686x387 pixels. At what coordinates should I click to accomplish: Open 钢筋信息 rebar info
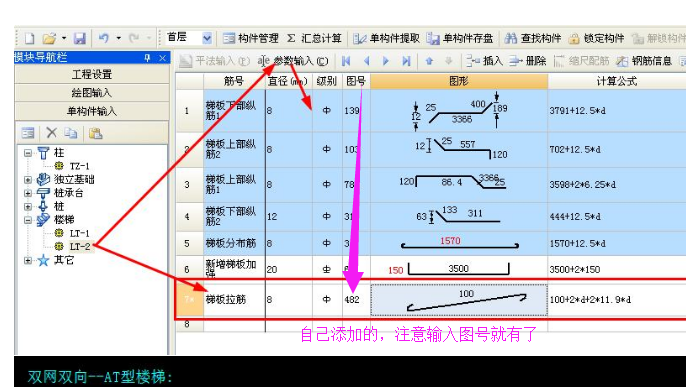pyautogui.click(x=644, y=61)
